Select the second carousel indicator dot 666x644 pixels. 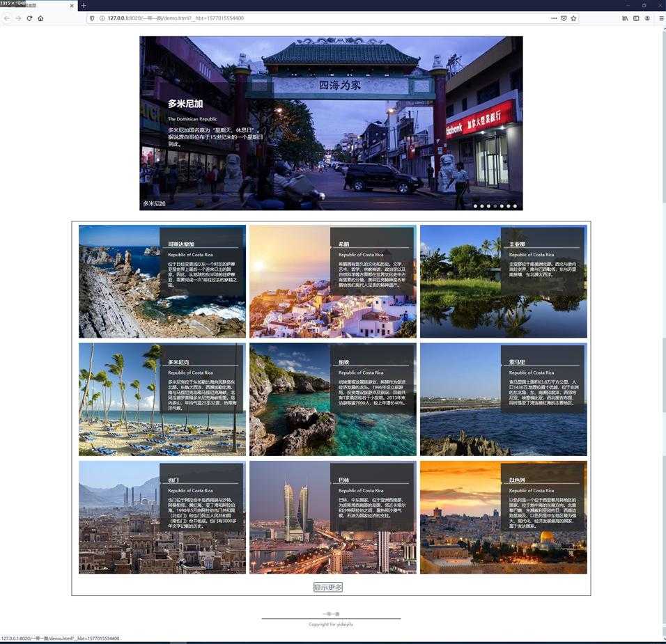tap(482, 206)
